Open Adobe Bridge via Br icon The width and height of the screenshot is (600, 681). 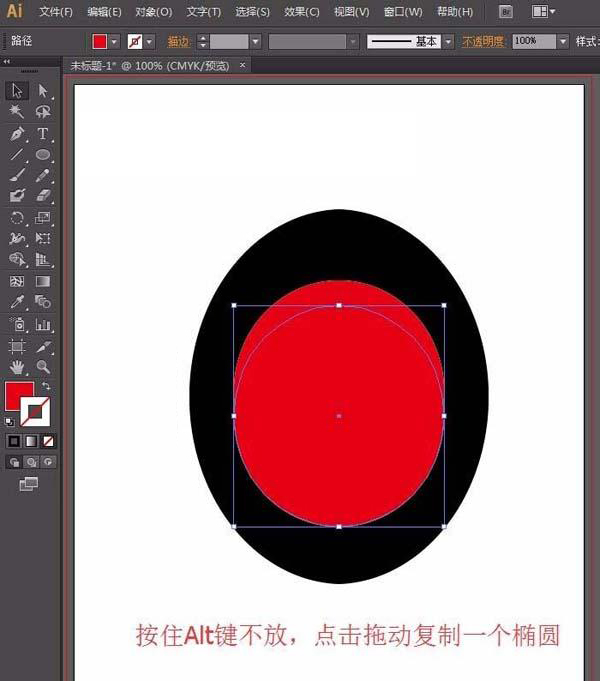(505, 12)
